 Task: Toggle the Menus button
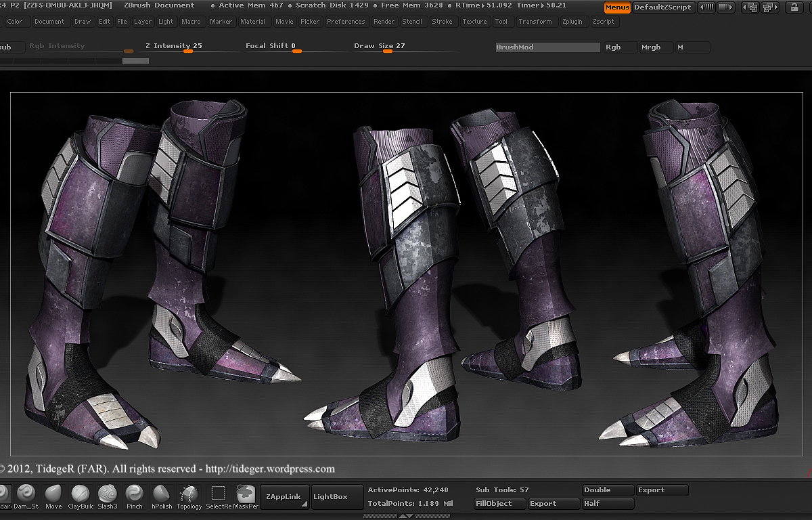pos(617,7)
